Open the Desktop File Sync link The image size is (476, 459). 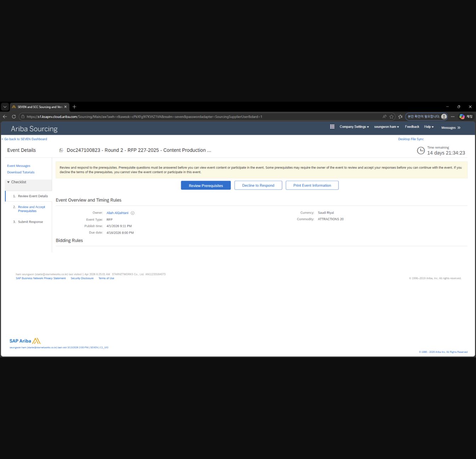[411, 139]
